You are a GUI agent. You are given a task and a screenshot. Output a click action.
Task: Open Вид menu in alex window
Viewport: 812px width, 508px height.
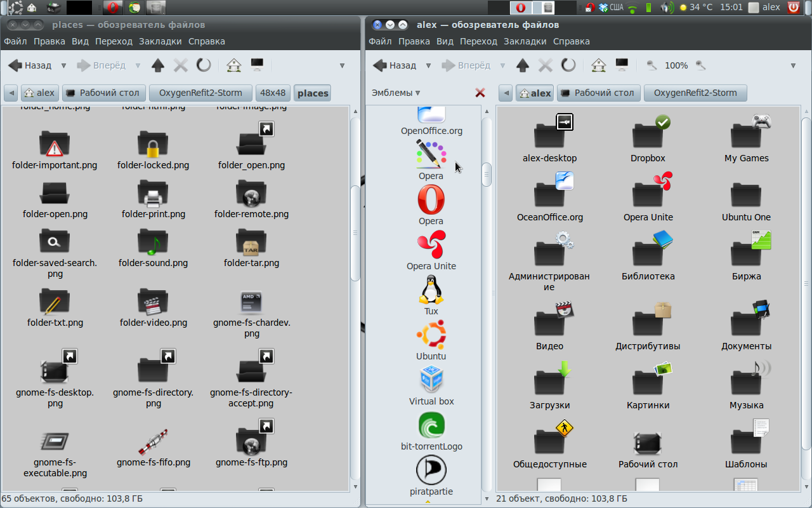tap(445, 41)
